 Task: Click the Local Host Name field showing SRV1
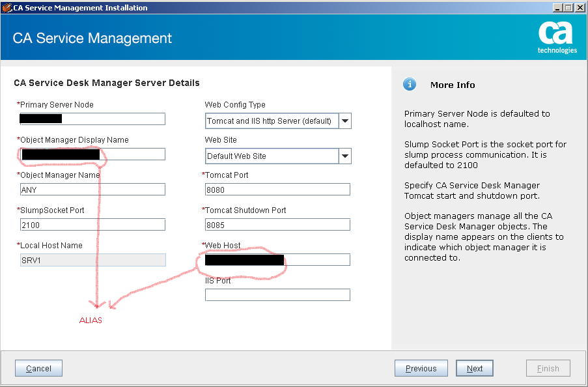[92, 260]
